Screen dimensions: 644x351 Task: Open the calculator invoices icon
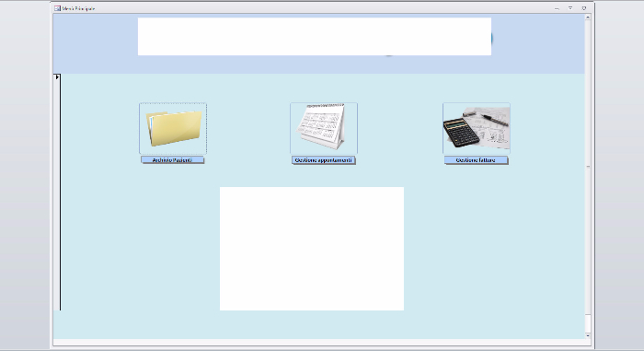click(477, 128)
